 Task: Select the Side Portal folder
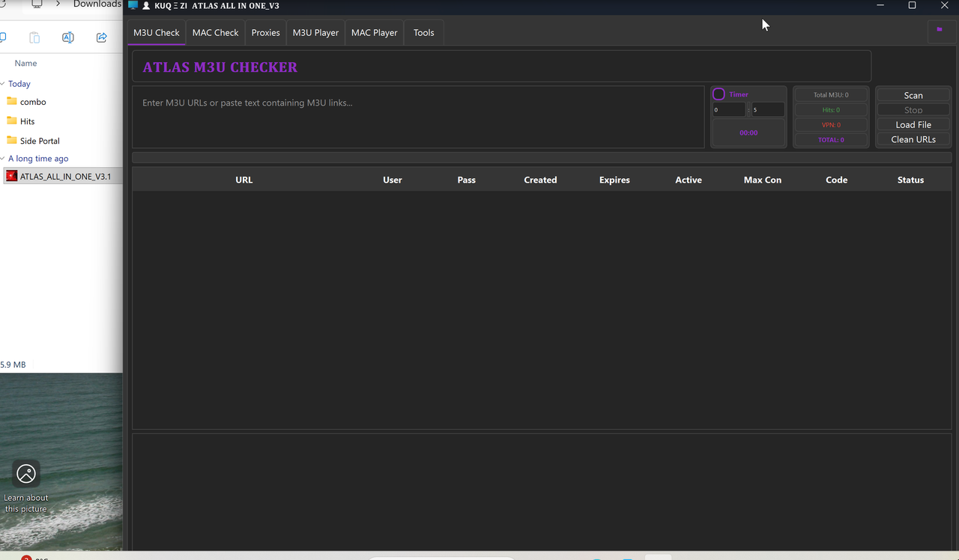(40, 141)
